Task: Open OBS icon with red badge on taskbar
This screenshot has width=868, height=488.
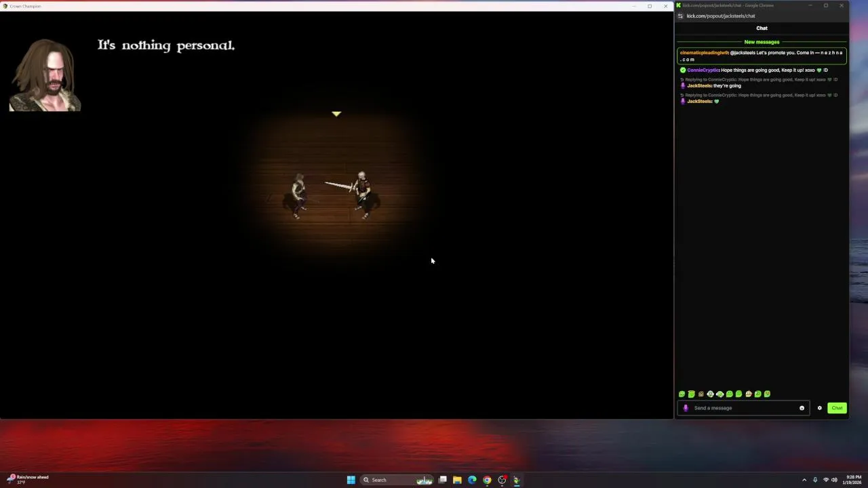Action: tap(502, 480)
